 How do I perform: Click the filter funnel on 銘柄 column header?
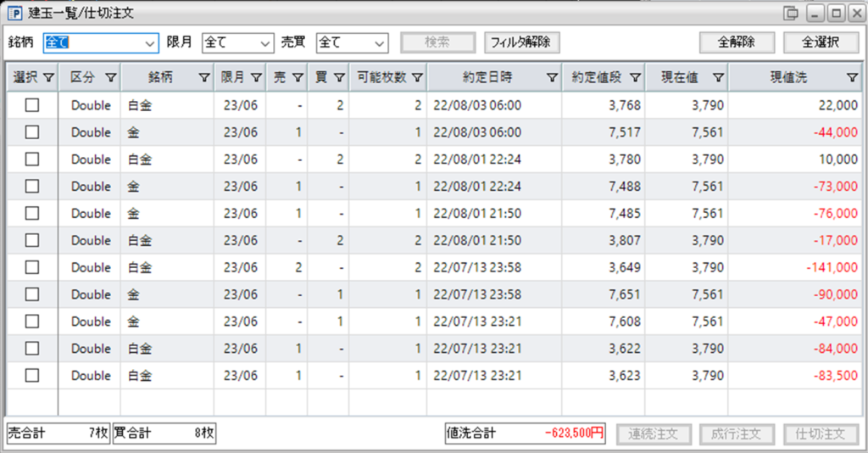[x=204, y=77]
